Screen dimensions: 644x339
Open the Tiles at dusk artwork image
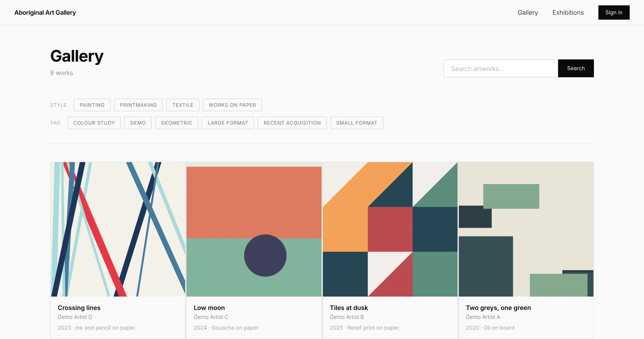pos(390,229)
